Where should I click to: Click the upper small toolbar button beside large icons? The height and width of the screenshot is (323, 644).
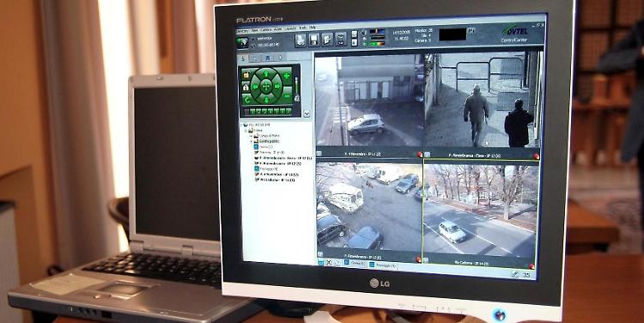tap(355, 34)
